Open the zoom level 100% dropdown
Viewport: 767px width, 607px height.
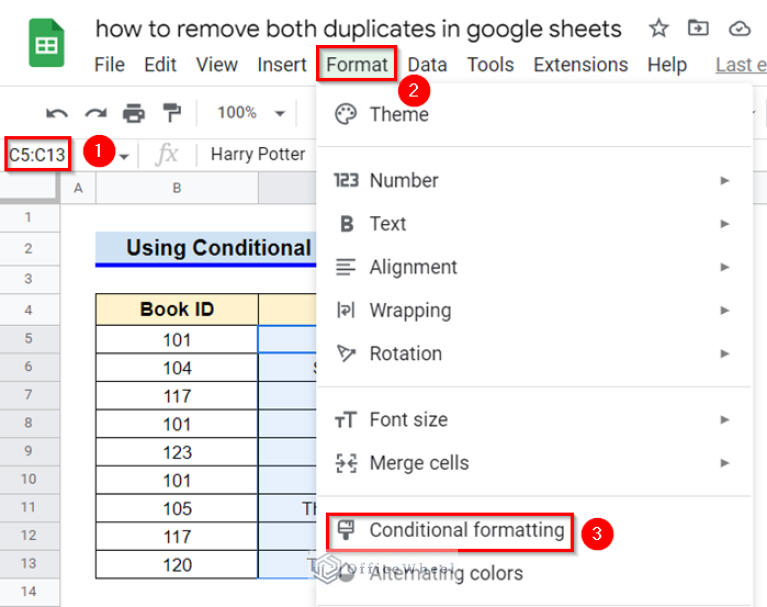click(250, 113)
